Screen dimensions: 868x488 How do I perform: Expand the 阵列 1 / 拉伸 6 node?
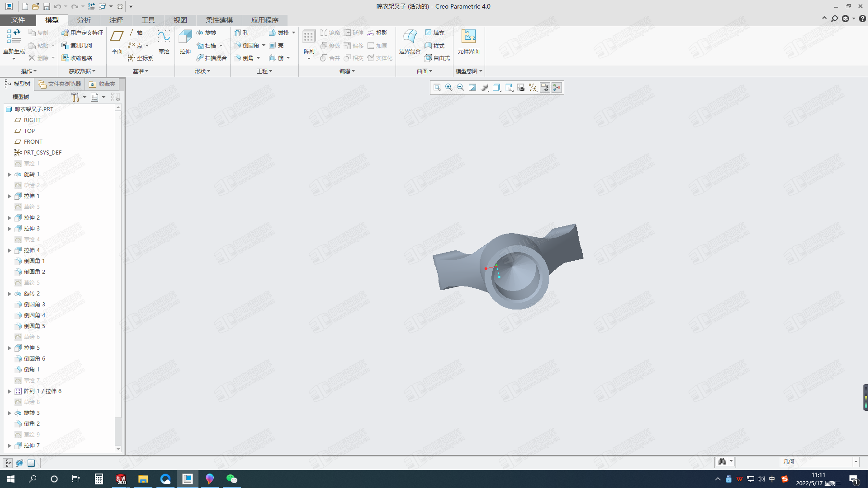click(x=9, y=391)
